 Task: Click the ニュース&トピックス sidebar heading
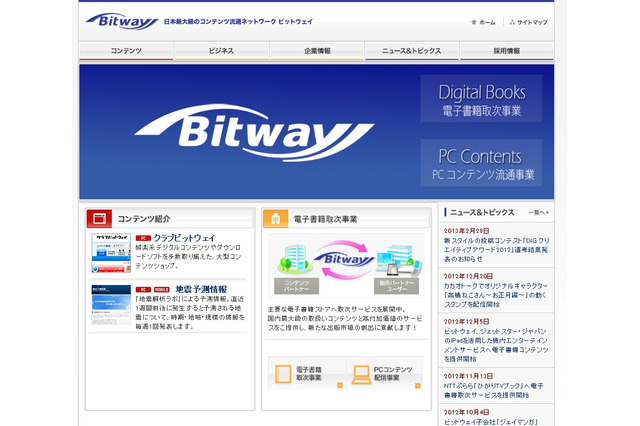[482, 212]
